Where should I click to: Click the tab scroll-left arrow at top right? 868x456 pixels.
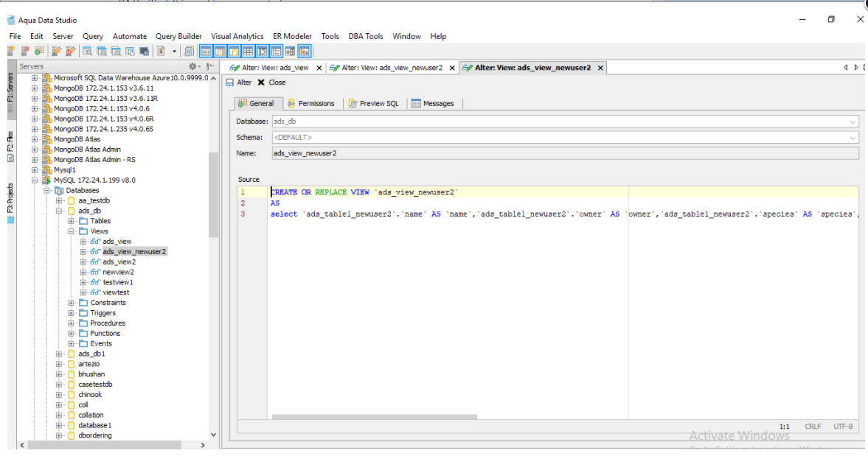[x=846, y=67]
